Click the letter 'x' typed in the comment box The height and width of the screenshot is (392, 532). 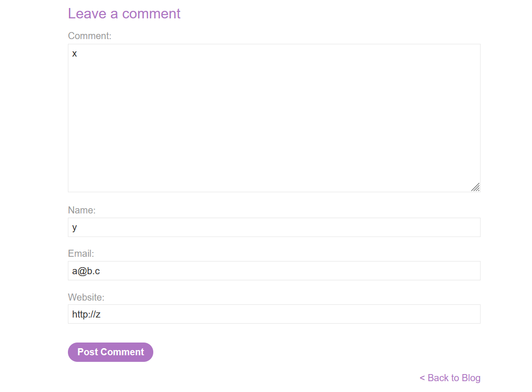click(x=75, y=54)
